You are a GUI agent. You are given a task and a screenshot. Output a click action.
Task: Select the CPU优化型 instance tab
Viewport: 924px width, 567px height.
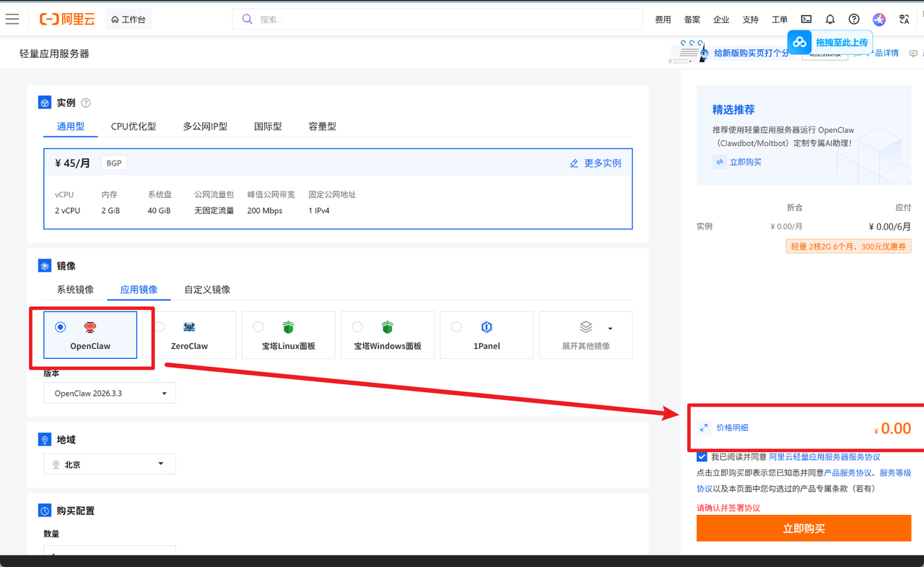(x=134, y=126)
